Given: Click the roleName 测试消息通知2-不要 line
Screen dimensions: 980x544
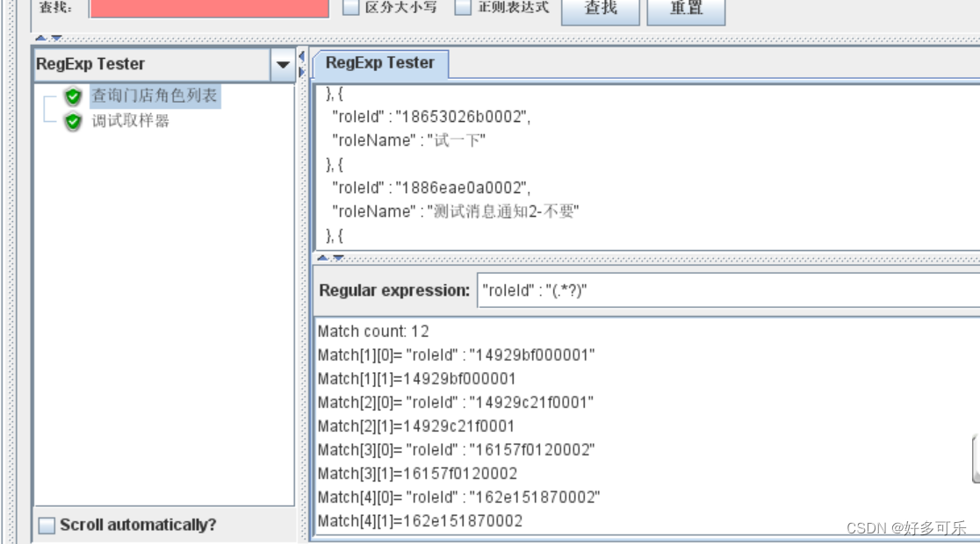Looking at the screenshot, I should coord(456,211).
